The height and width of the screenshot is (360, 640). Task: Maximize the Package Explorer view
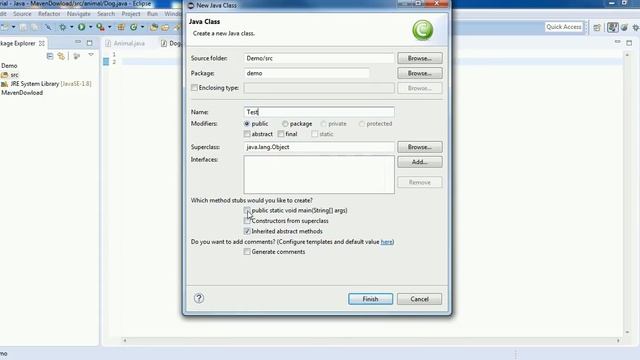click(x=89, y=43)
